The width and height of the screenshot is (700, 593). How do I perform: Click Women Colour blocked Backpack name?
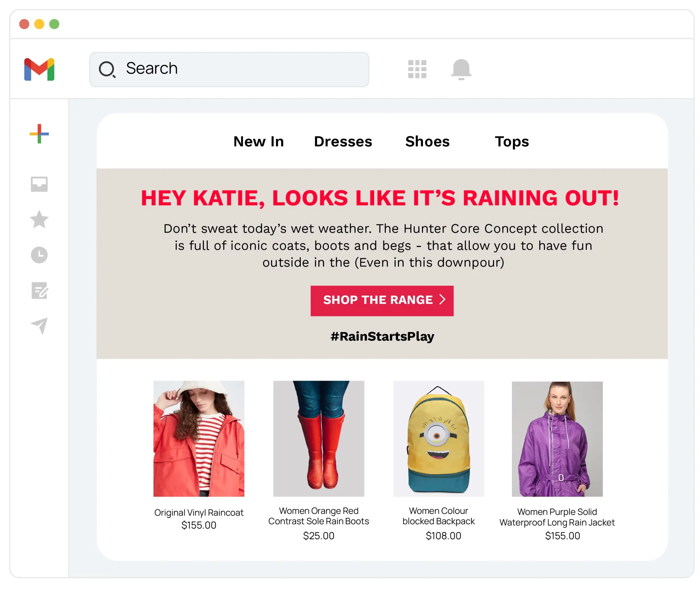coord(438,516)
